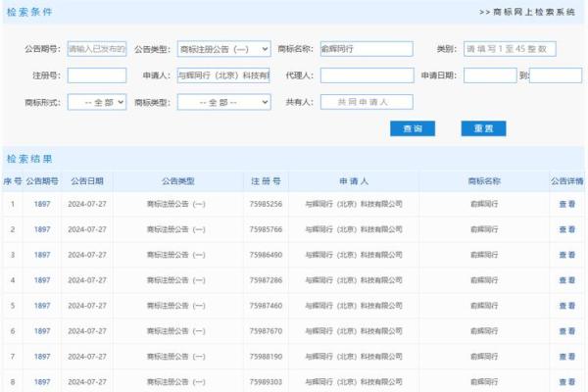Image resolution: width=588 pixels, height=392 pixels.
Task: Select trademark name 俞辉同行 in row 5
Action: [x=484, y=306]
